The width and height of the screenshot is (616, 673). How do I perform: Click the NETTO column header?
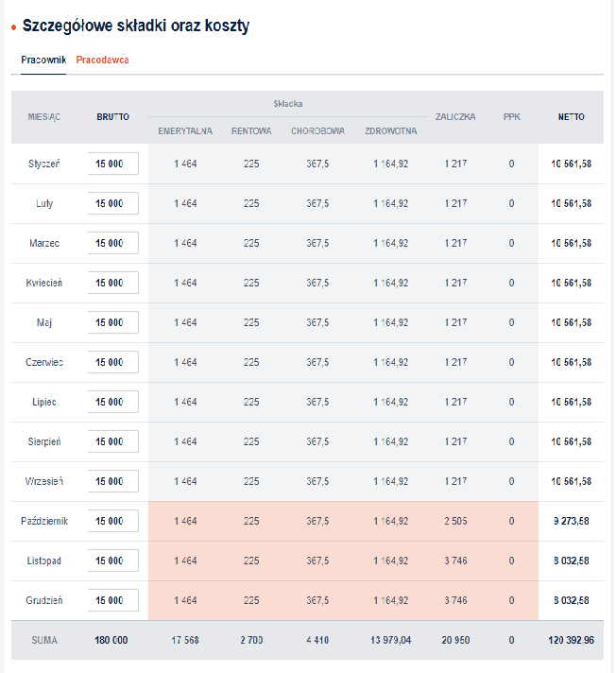pos(571,117)
